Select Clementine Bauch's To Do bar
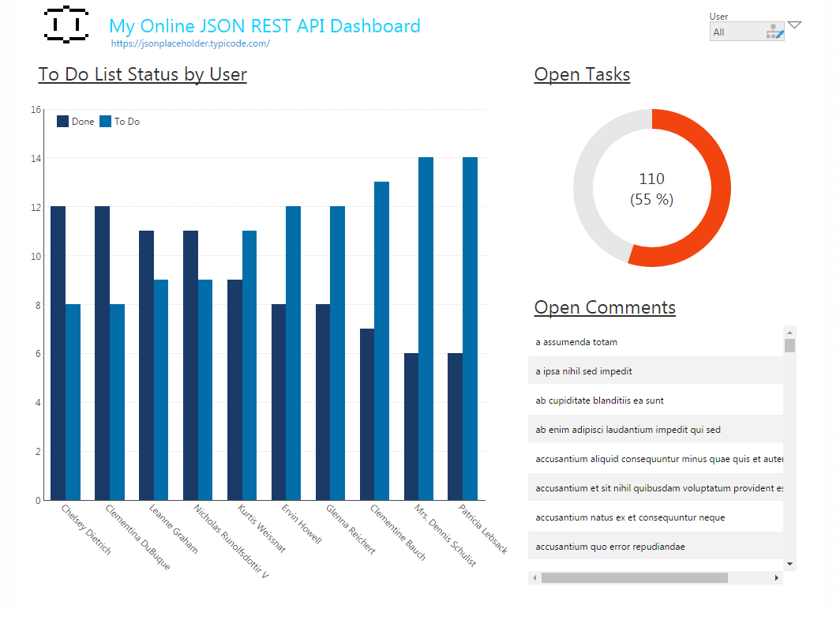 pyautogui.click(x=381, y=340)
